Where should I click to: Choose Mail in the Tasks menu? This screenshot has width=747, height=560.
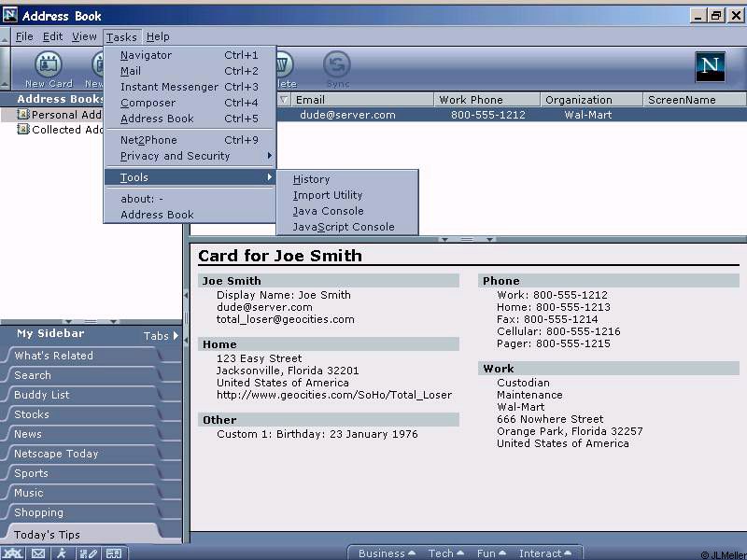190,71
